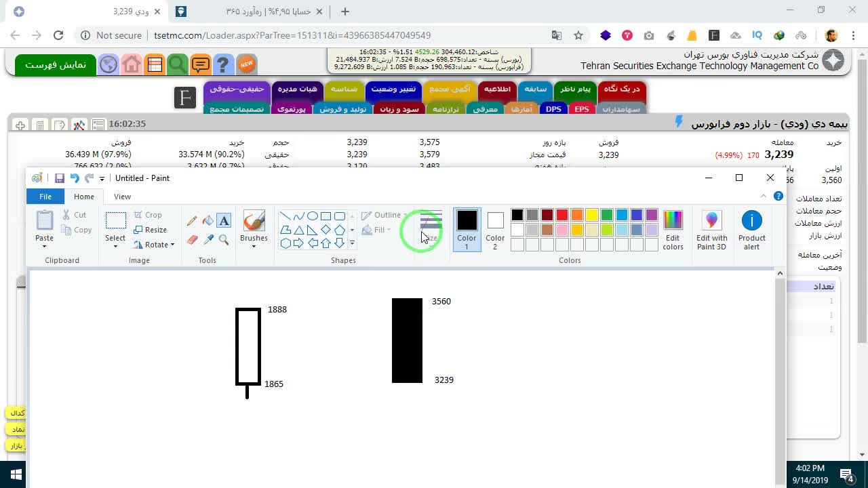Select the Pencil tool in Paint

(192, 221)
